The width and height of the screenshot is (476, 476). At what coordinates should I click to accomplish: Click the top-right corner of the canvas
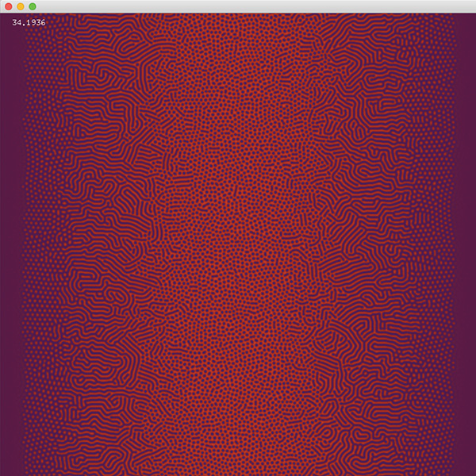click(471, 17)
